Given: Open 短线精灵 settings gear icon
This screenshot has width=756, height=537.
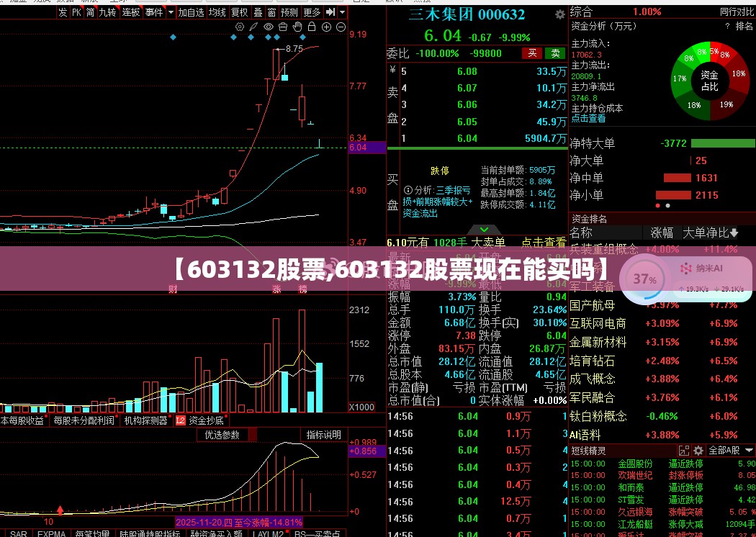Looking at the screenshot, I should [x=698, y=451].
